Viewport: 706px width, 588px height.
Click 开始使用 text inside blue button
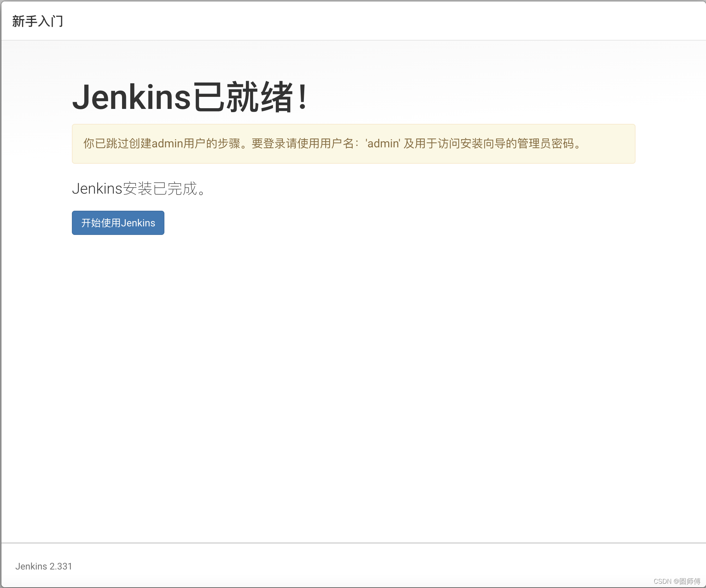coord(101,223)
